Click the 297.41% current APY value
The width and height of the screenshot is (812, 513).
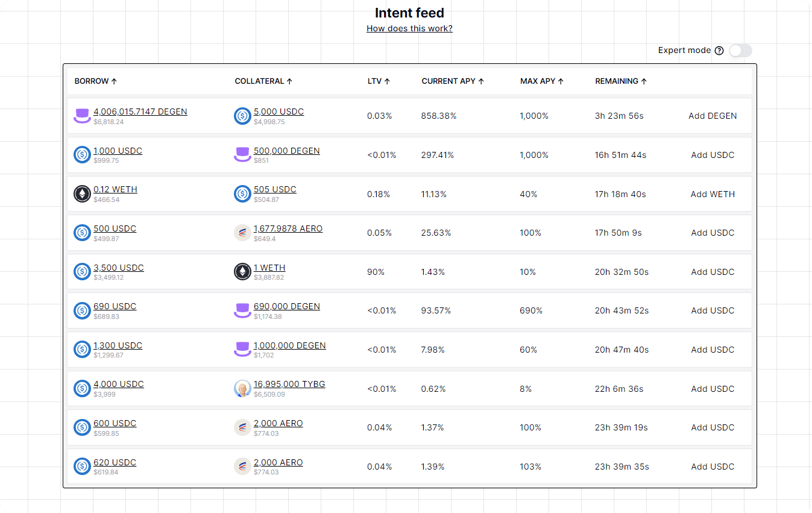(438, 155)
